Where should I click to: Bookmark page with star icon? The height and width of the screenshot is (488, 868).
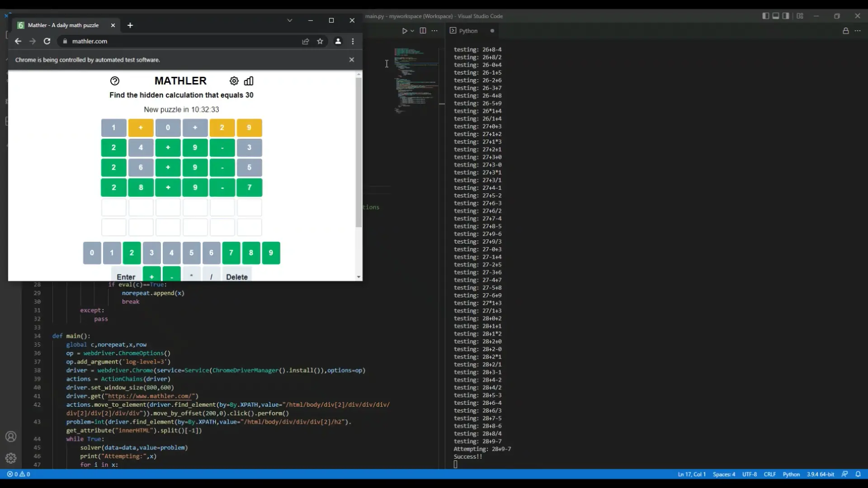(x=320, y=41)
